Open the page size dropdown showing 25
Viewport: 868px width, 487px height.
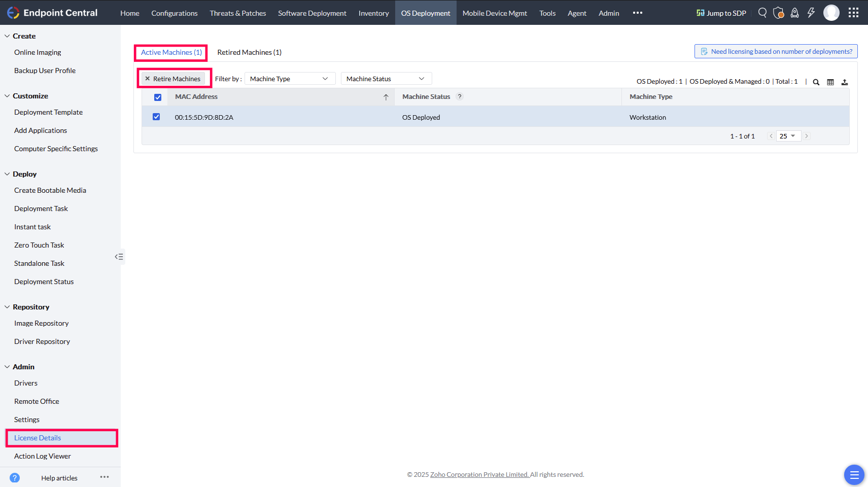pos(788,136)
